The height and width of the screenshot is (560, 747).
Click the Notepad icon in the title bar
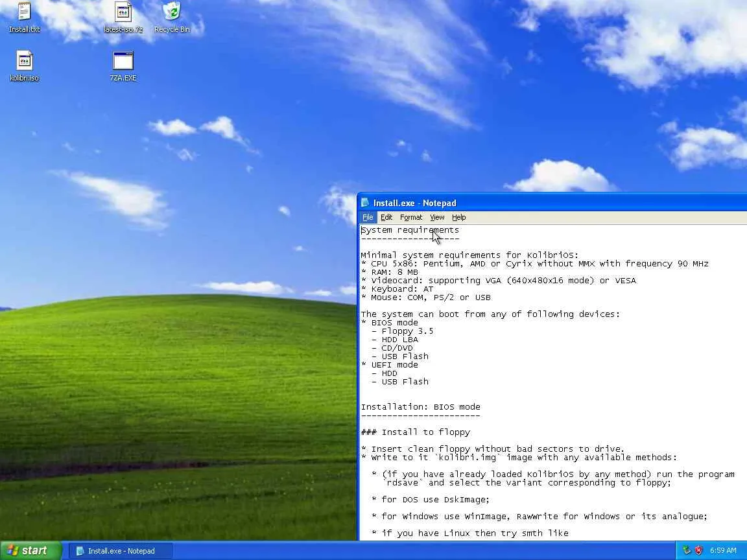tap(366, 203)
